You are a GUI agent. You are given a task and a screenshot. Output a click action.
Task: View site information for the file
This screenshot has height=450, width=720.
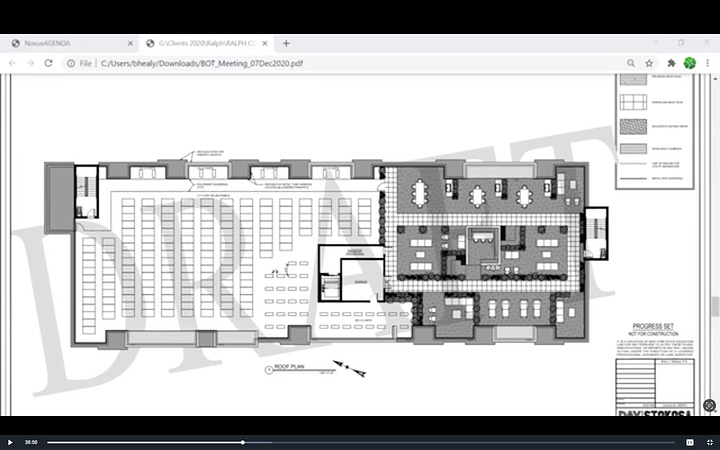(71, 63)
